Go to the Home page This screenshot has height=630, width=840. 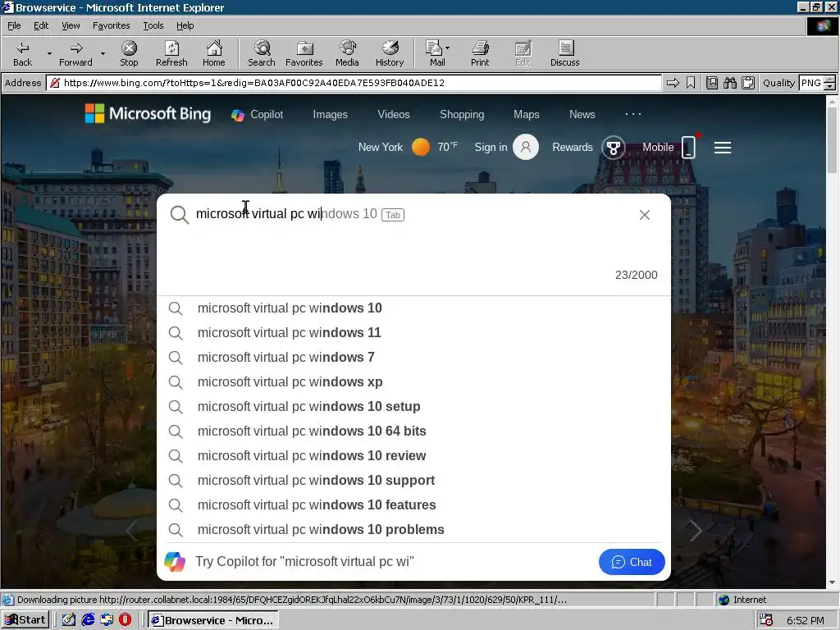pos(214,54)
